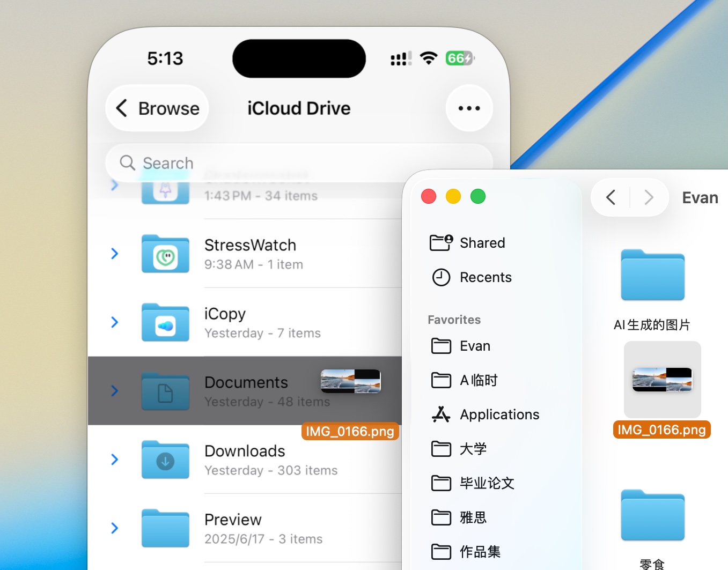Expand the folder row showing 34 items
728x570 pixels.
tap(114, 185)
